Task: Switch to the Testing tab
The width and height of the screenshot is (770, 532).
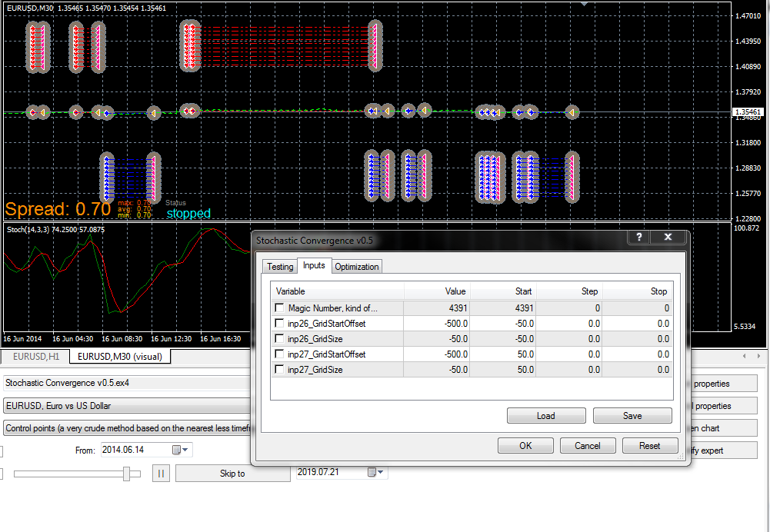Action: pos(280,267)
